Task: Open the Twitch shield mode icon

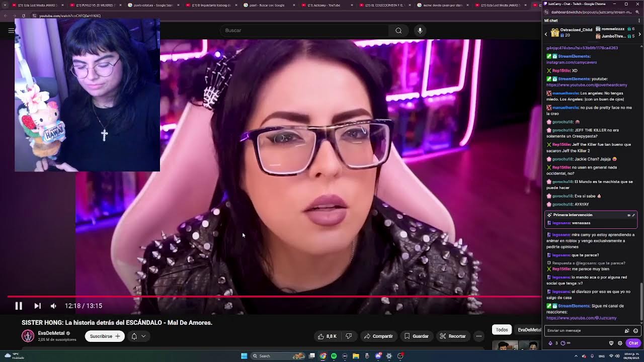Action: [x=611, y=343]
